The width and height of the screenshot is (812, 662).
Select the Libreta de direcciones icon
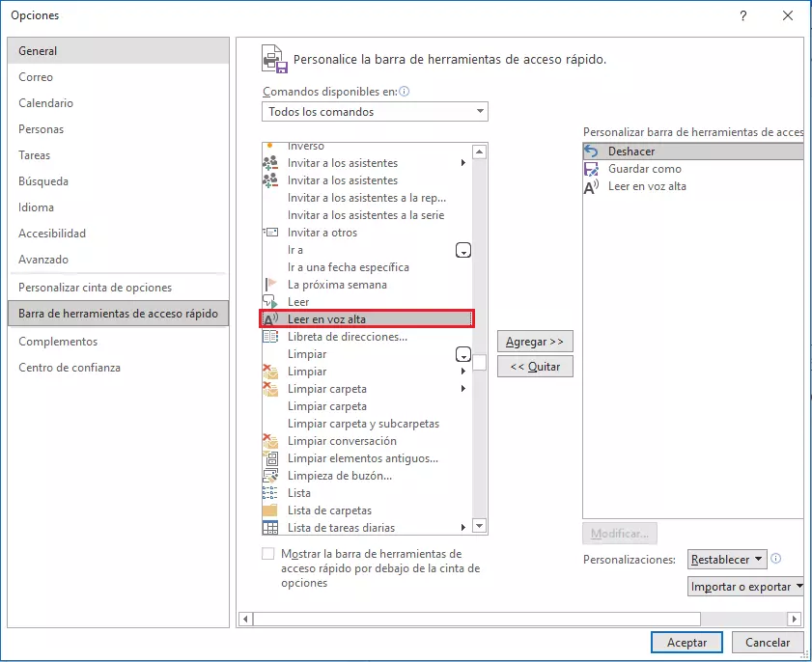tap(270, 337)
